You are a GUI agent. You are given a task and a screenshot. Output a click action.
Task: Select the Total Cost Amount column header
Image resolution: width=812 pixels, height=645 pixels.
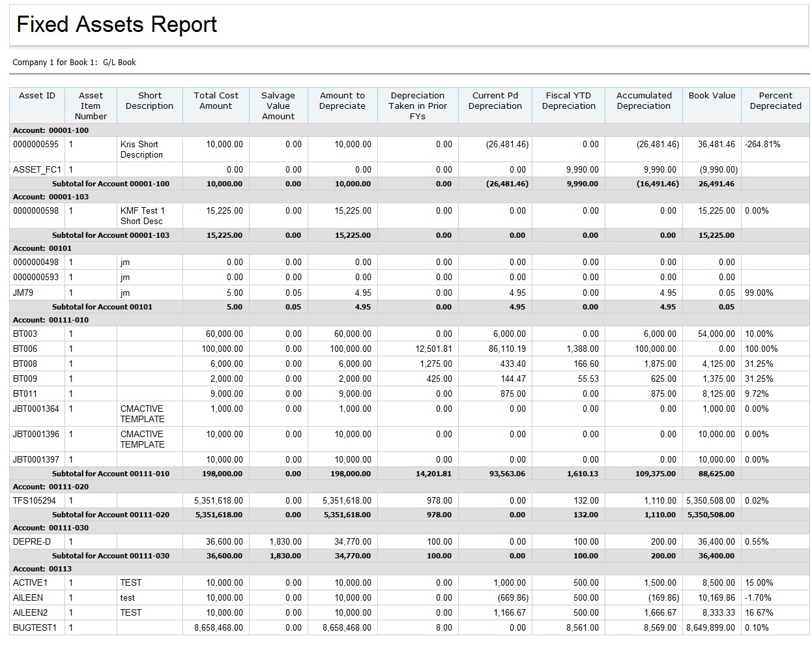216,100
